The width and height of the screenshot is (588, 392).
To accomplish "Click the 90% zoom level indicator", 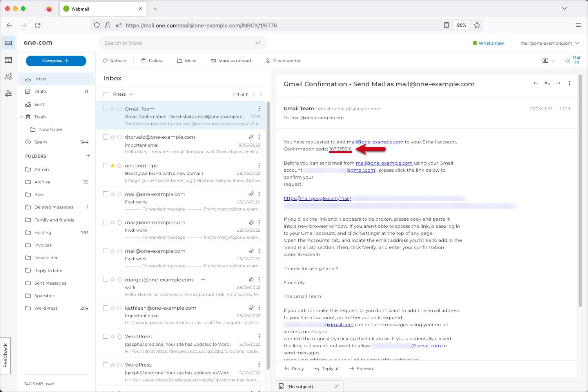I will pos(461,25).
